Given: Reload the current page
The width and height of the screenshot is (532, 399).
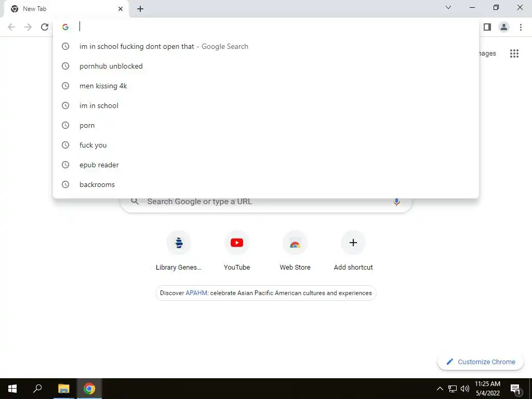Looking at the screenshot, I should tap(45, 27).
